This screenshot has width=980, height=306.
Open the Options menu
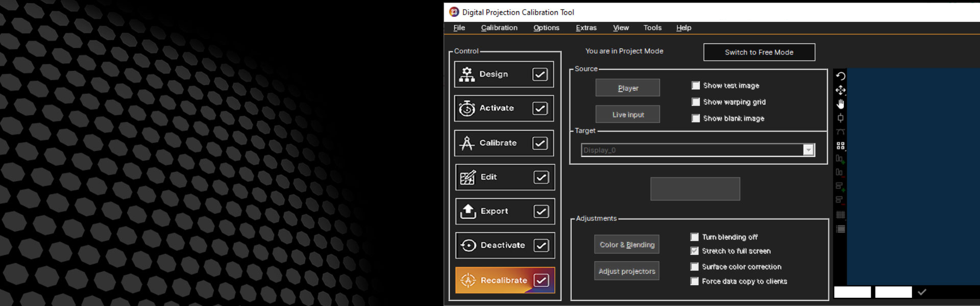[547, 28]
